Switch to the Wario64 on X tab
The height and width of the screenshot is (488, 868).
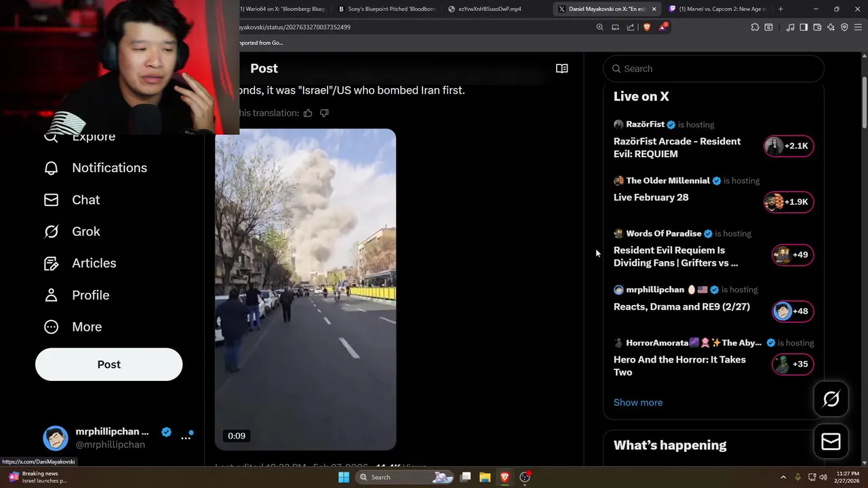click(x=283, y=9)
